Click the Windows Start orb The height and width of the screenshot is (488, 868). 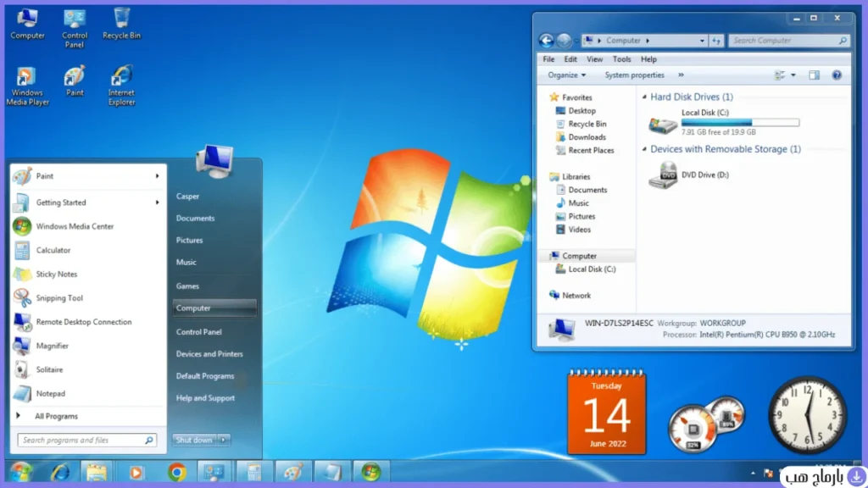(x=21, y=473)
